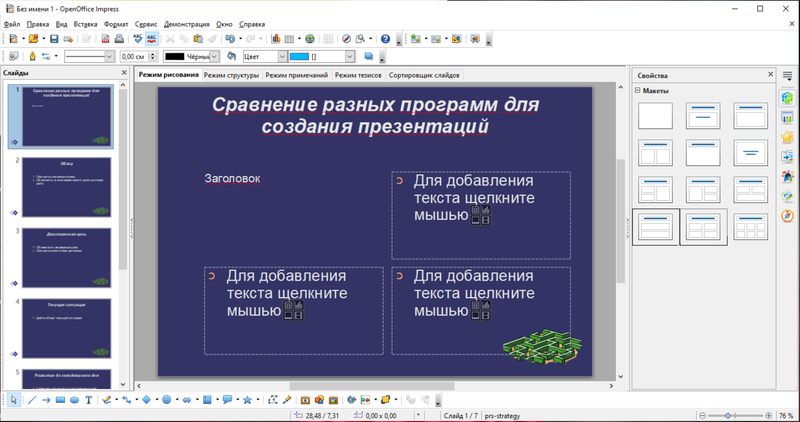Click the Undo arrow icon
The width and height of the screenshot is (800, 422).
point(230,39)
